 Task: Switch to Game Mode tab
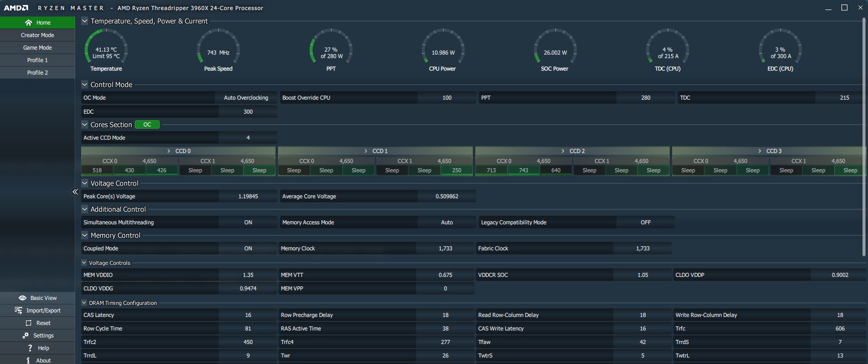click(38, 48)
